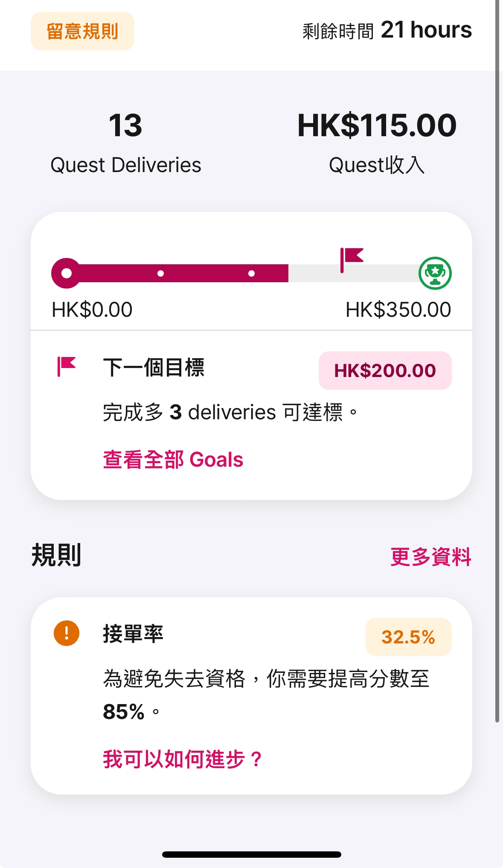Tap the HK$200.00 goal badge

click(x=385, y=371)
